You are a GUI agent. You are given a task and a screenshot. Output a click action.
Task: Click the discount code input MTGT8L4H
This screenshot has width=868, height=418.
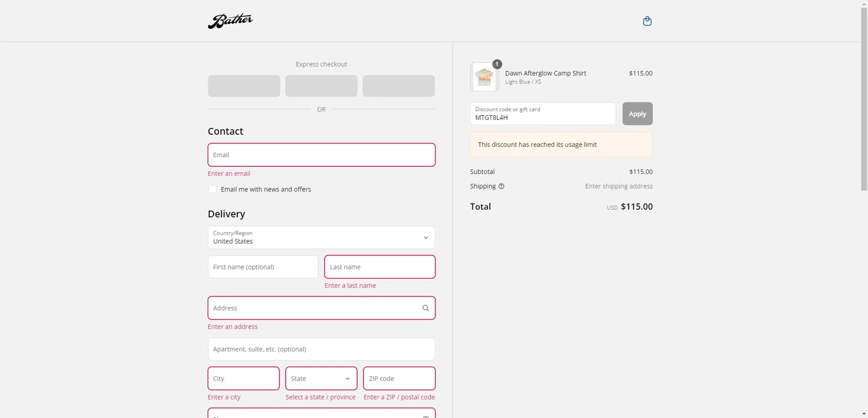click(543, 114)
